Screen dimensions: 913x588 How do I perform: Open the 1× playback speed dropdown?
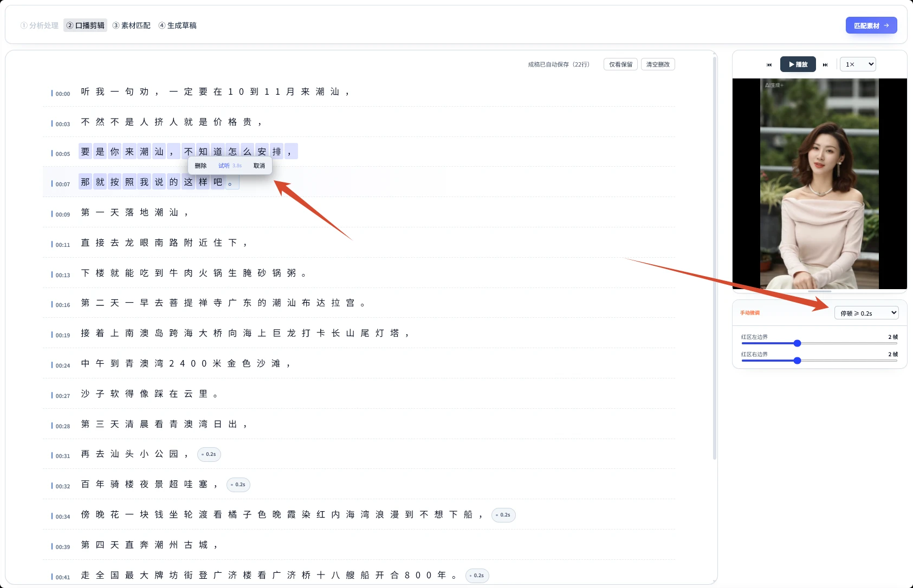pyautogui.click(x=858, y=64)
